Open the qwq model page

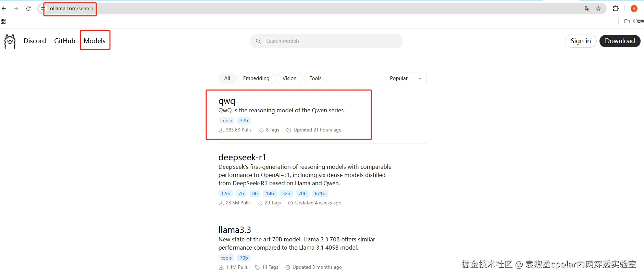click(x=227, y=101)
